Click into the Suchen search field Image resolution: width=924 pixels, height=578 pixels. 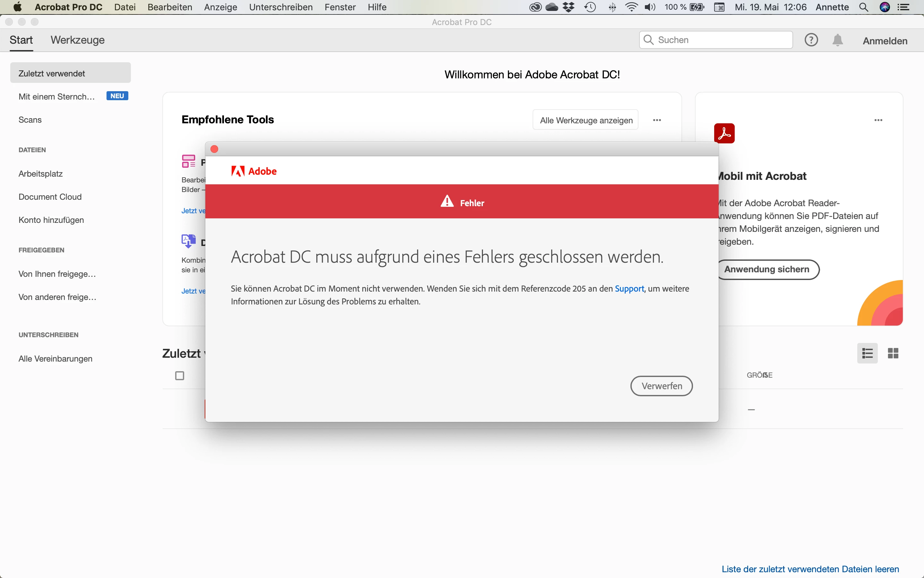[715, 40]
